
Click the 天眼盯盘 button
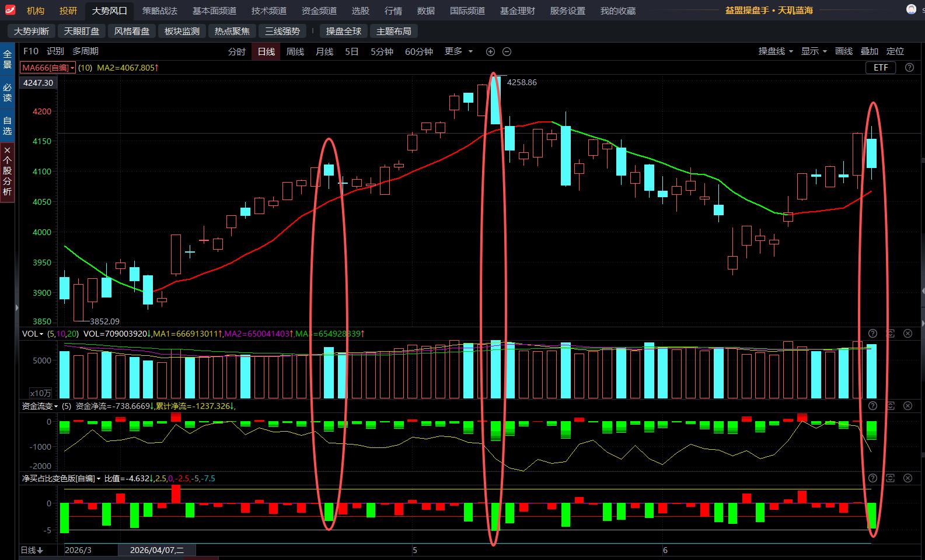pos(82,31)
